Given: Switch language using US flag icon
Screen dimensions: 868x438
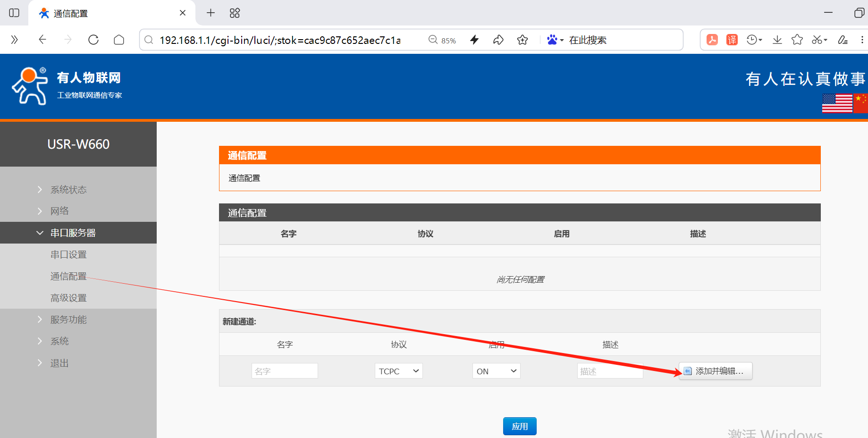Looking at the screenshot, I should pyautogui.click(x=837, y=103).
